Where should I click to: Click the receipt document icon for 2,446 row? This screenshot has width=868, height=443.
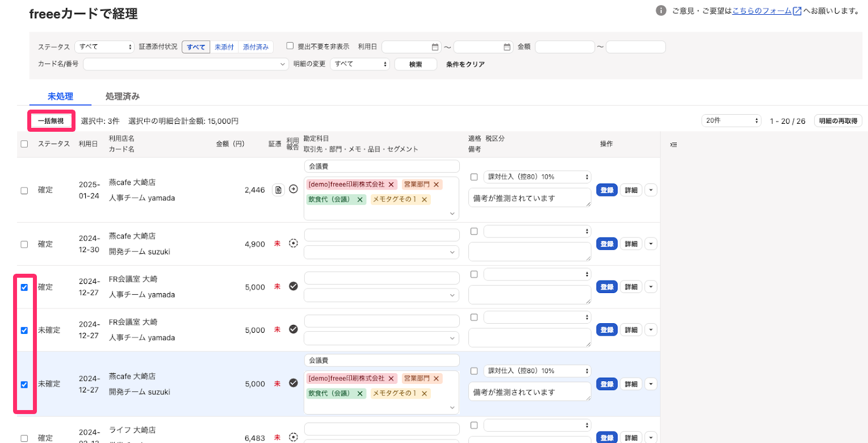coord(278,190)
